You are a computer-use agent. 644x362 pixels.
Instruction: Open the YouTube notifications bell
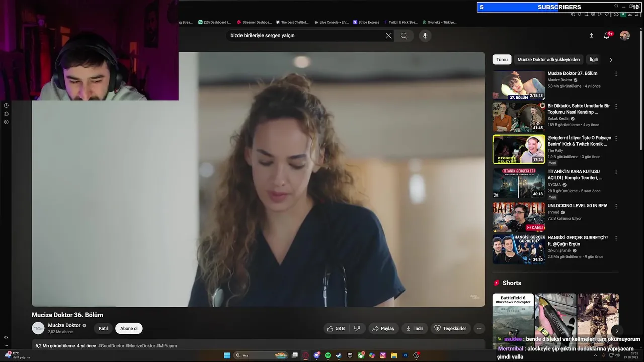coord(607,36)
